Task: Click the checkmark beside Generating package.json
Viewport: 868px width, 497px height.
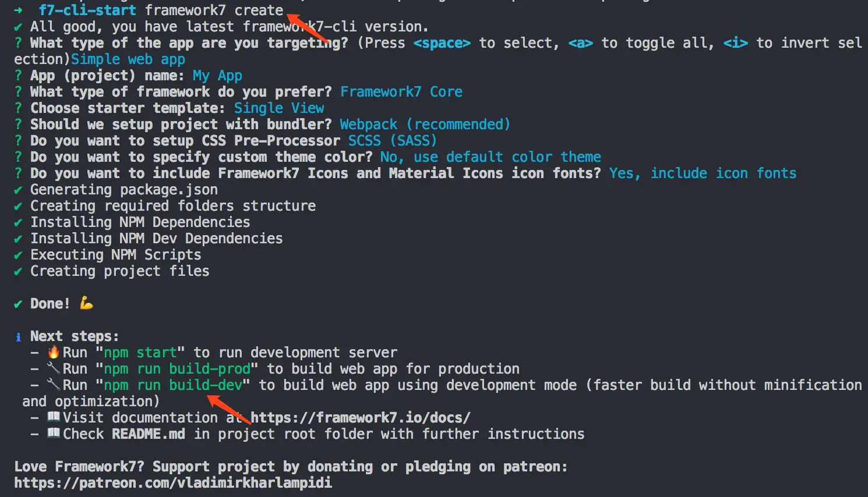Action: tap(18, 190)
